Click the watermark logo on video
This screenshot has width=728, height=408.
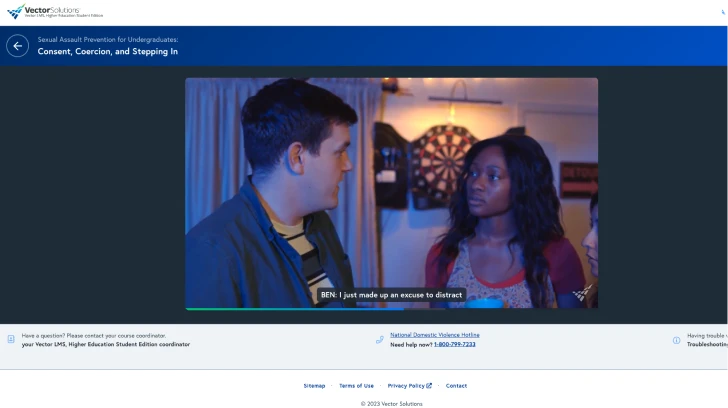[582, 293]
